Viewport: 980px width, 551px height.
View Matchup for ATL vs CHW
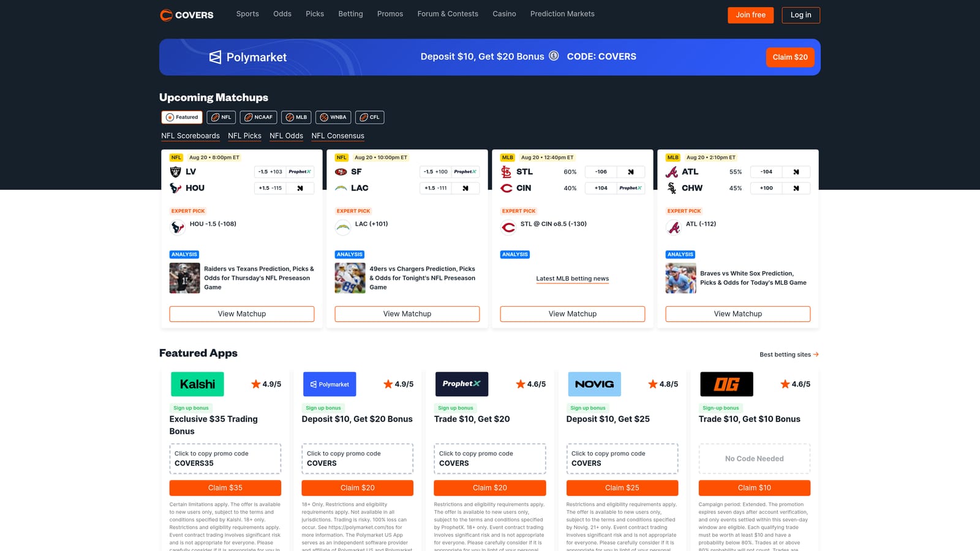pos(738,313)
